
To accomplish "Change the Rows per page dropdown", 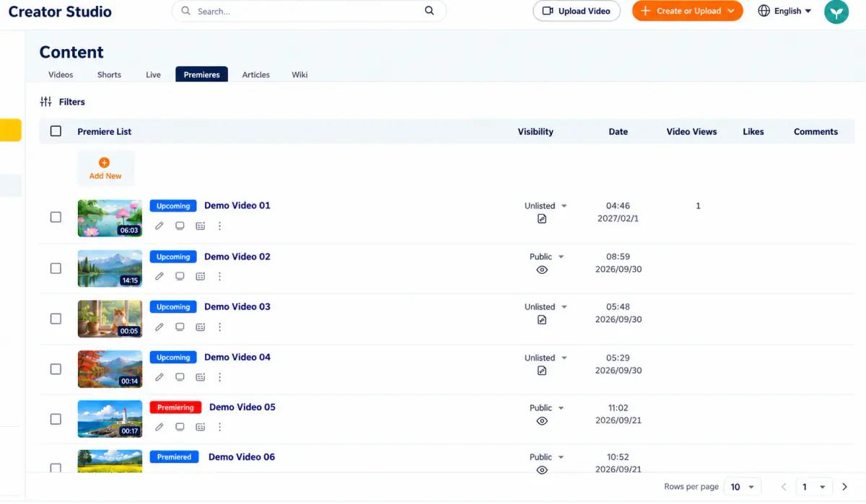I will [x=741, y=487].
